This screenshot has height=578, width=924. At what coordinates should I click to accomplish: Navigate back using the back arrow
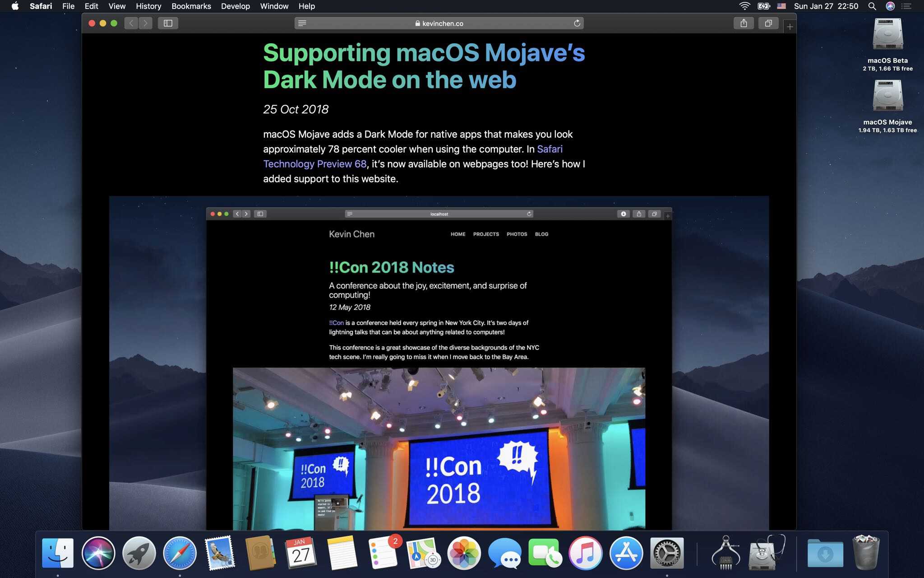(x=131, y=23)
